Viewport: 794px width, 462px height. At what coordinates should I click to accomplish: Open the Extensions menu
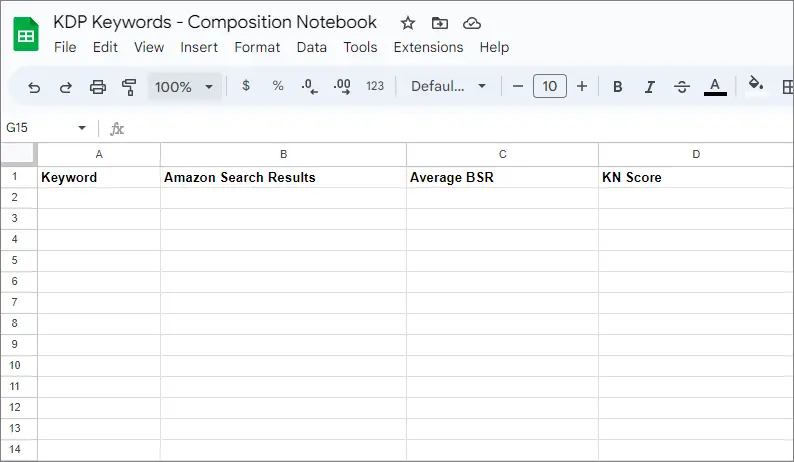(428, 47)
